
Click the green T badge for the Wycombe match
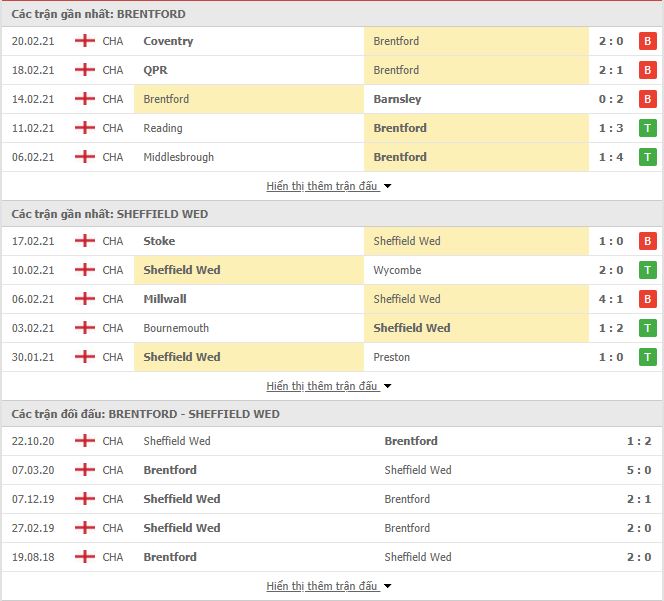(x=647, y=270)
